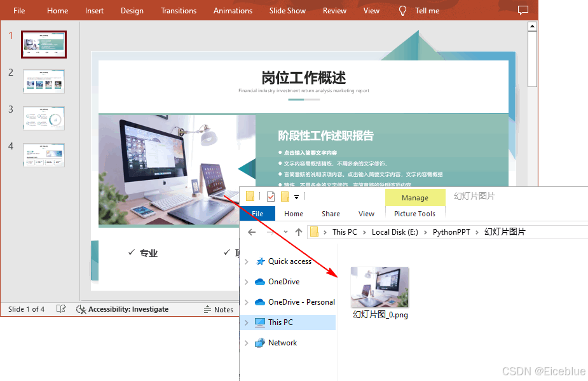Click the spell check book icon

pos(61,309)
